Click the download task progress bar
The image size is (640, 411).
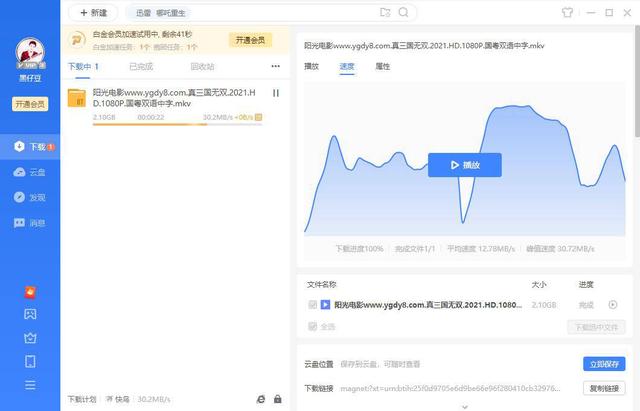(178, 124)
